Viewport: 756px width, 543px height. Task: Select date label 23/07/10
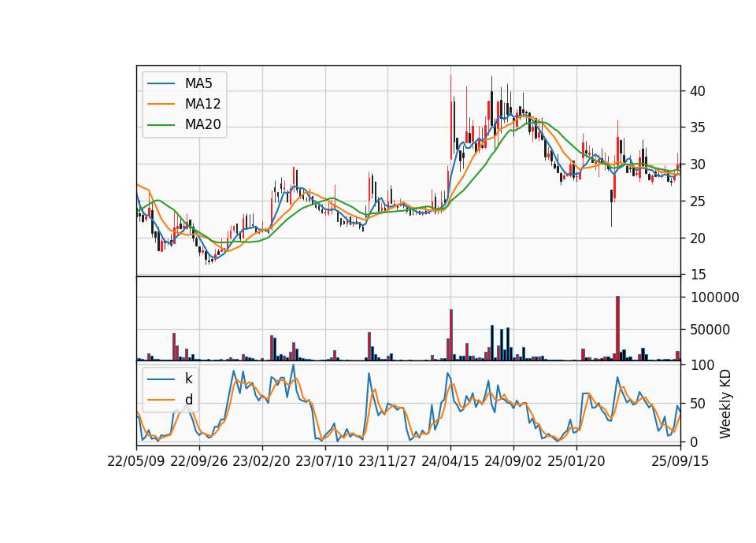pyautogui.click(x=324, y=461)
